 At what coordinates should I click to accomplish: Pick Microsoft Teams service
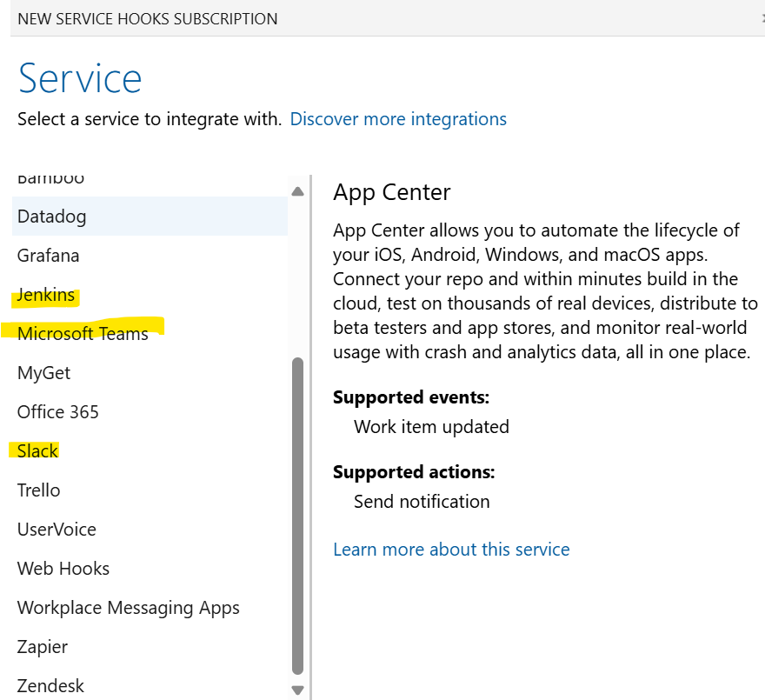point(150,334)
